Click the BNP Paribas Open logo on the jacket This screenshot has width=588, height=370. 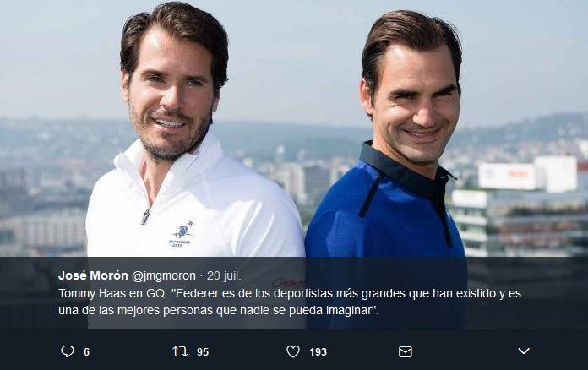click(x=181, y=234)
